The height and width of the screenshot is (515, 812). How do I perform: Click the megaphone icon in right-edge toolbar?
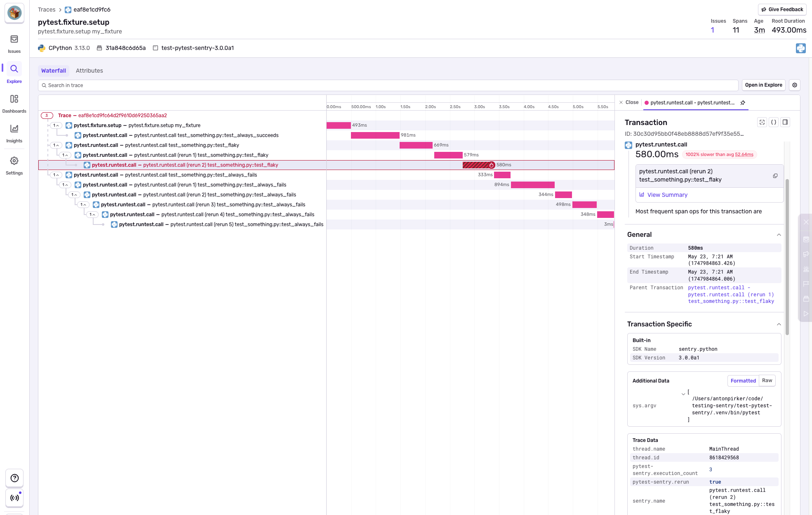pyautogui.click(x=806, y=254)
